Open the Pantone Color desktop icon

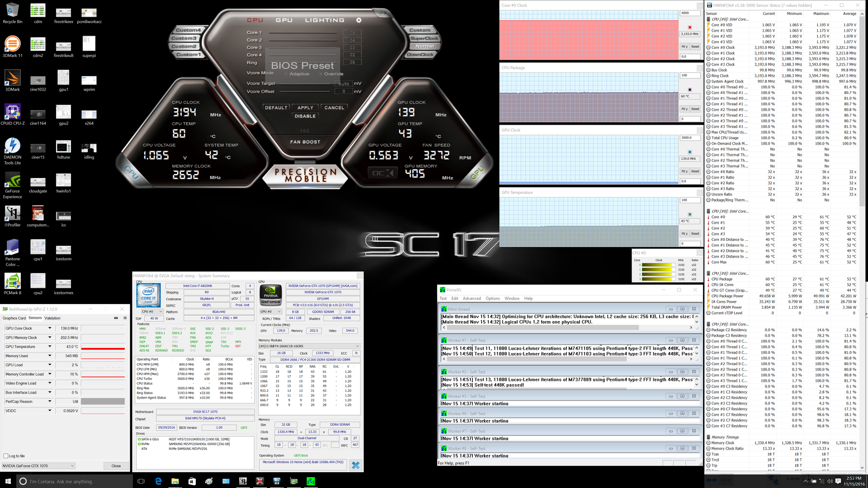pos(13,253)
